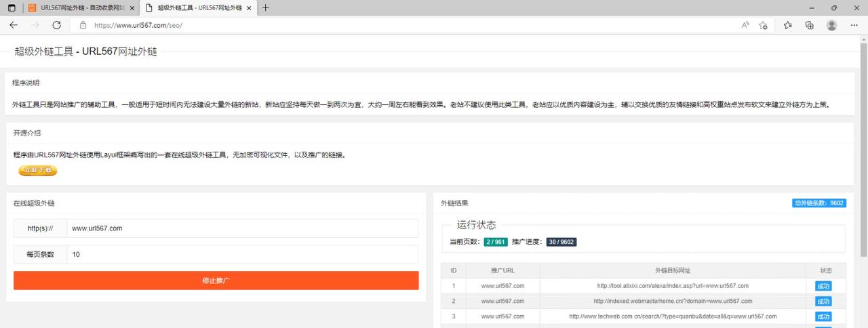
Task: Select the ID column header
Action: (454, 270)
